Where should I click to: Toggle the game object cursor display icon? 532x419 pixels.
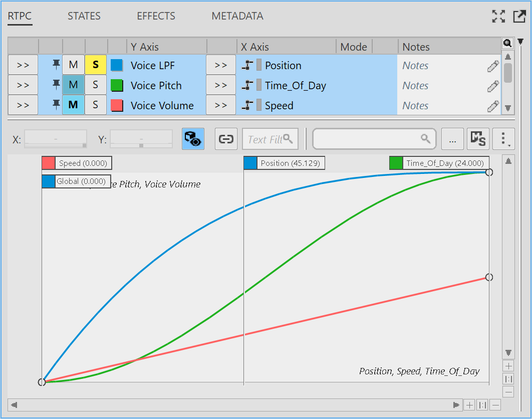pos(192,139)
